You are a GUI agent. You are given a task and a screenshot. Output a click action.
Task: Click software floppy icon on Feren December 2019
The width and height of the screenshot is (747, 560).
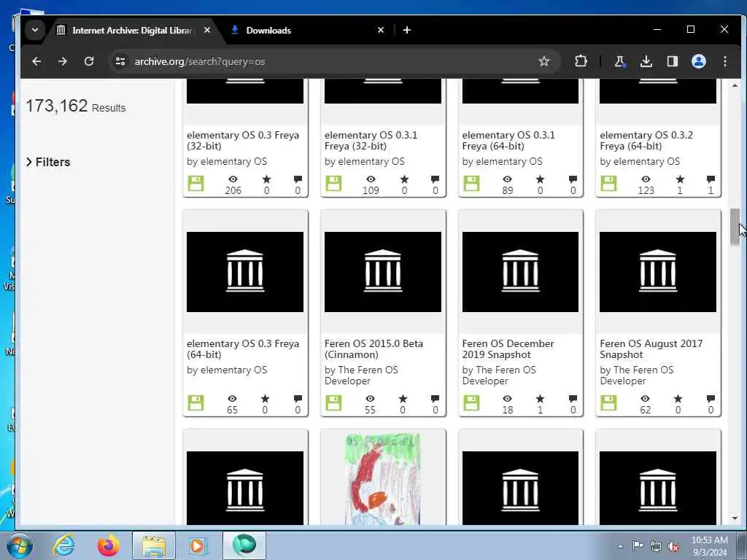click(x=471, y=402)
